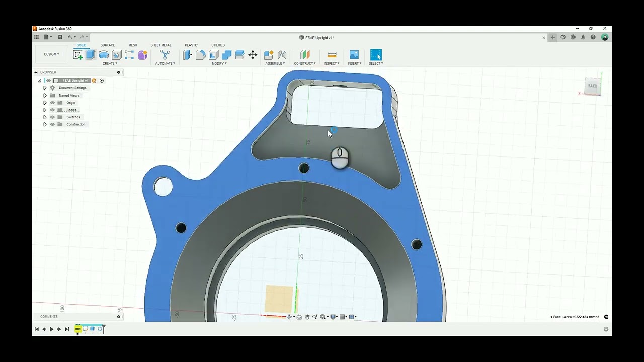Click the Redo arrow
Image resolution: width=644 pixels, height=362 pixels.
[x=82, y=37]
